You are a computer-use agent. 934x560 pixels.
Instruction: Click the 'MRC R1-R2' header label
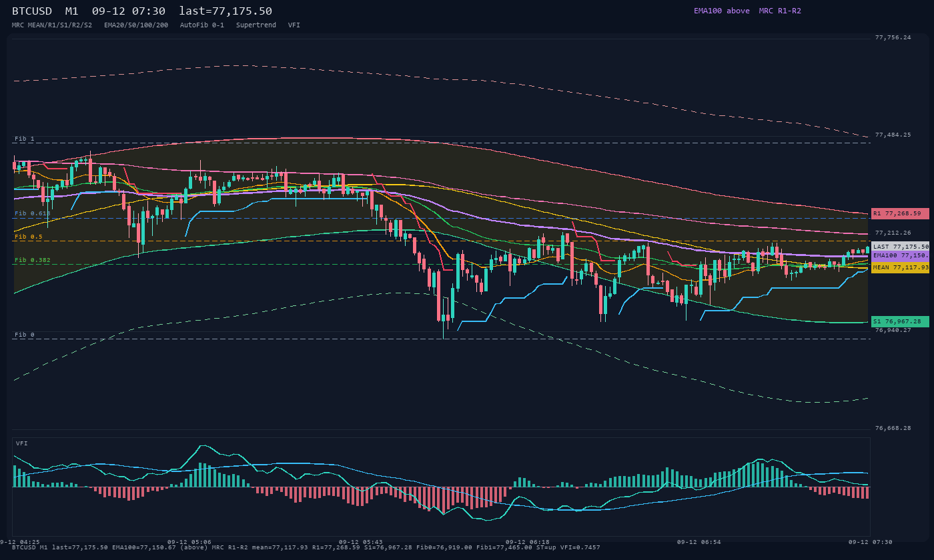780,11
